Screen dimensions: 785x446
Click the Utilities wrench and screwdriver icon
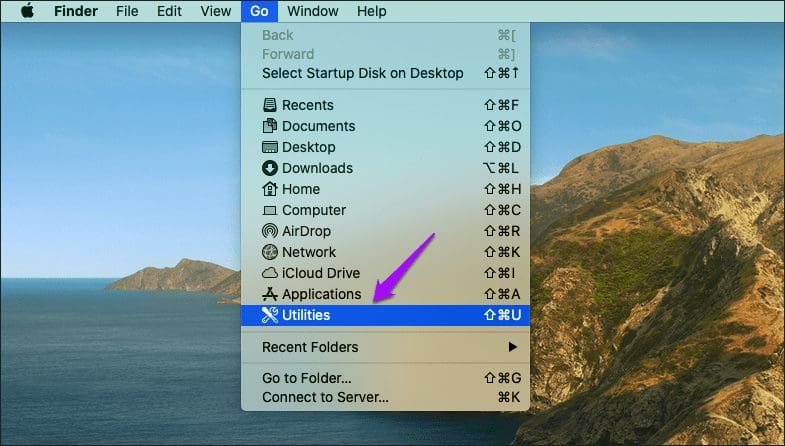269,315
